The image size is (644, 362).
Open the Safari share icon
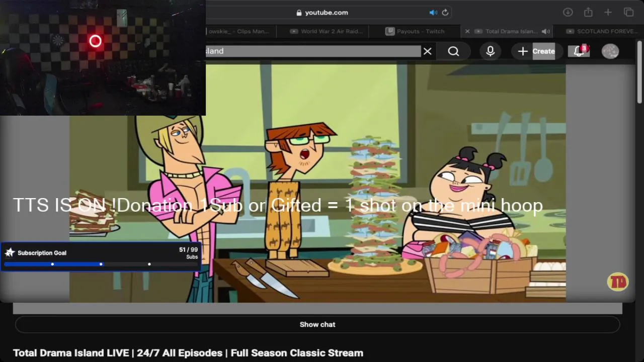588,12
